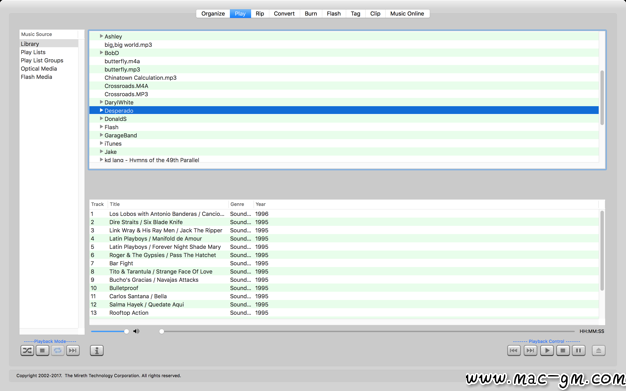Switch to the Tag tab

pyautogui.click(x=355, y=14)
